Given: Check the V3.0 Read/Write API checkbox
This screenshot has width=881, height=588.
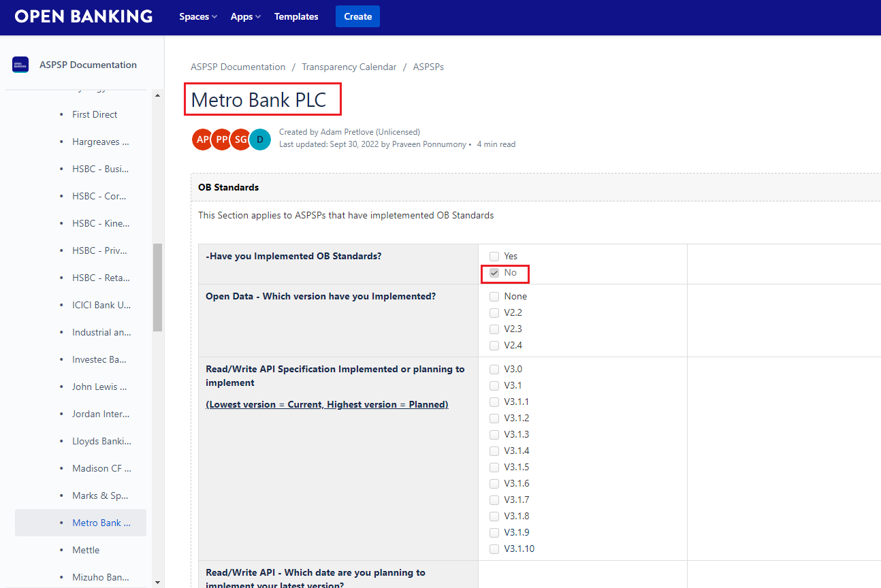Looking at the screenshot, I should point(494,370).
